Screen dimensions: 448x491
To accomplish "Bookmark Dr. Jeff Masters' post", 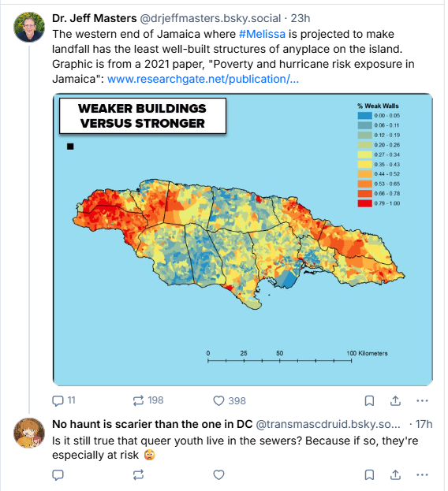I will [369, 400].
